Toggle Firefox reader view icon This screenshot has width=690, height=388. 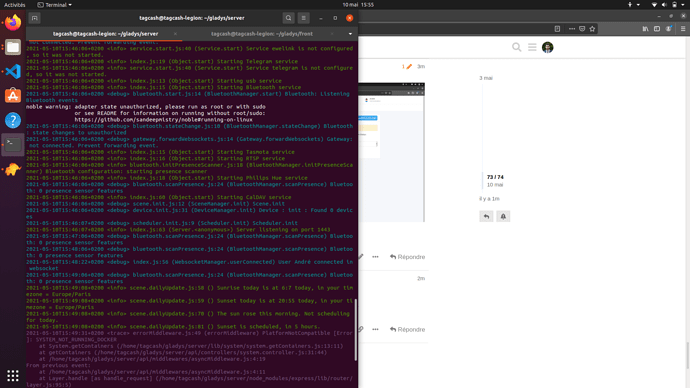(x=557, y=29)
